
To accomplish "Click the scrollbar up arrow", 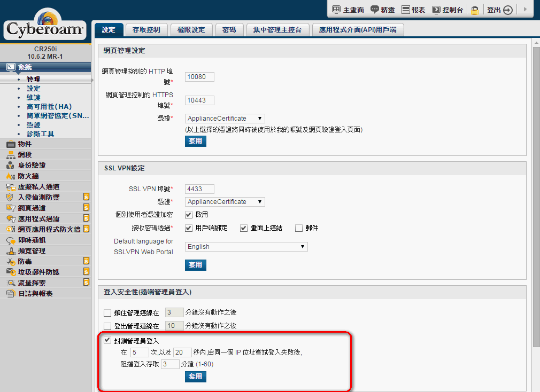I will click(x=536, y=43).
